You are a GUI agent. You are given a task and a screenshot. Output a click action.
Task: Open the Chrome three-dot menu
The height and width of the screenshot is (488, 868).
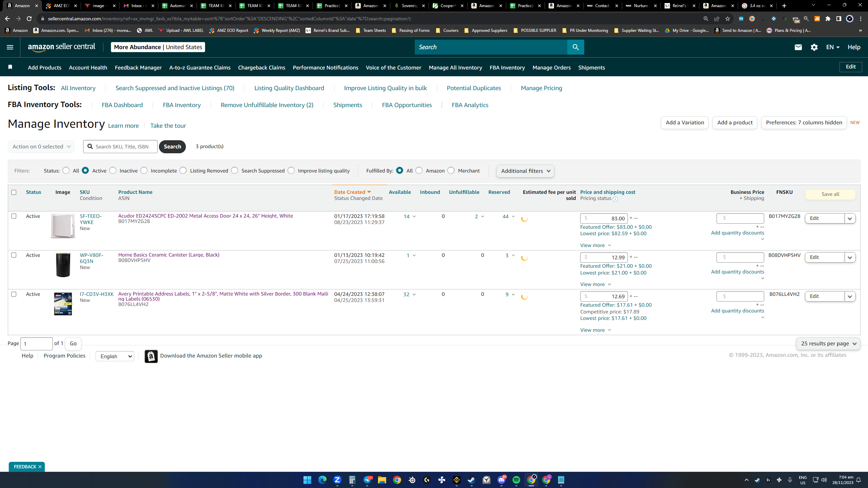pos(861,19)
